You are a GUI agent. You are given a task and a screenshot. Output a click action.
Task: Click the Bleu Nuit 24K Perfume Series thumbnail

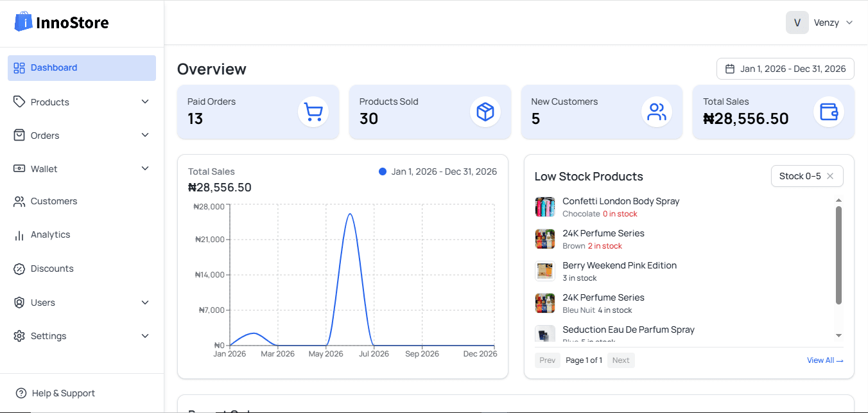point(545,303)
